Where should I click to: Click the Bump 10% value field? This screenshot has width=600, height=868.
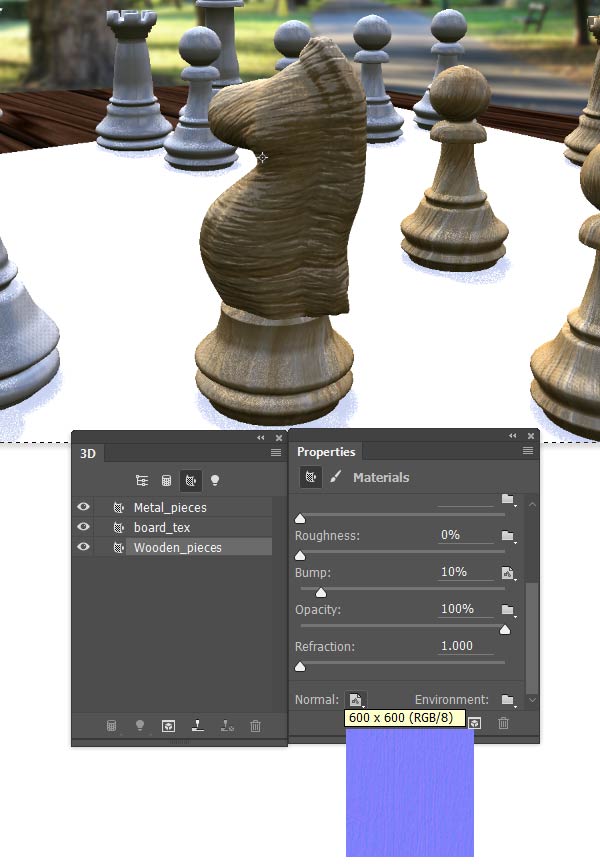465,572
